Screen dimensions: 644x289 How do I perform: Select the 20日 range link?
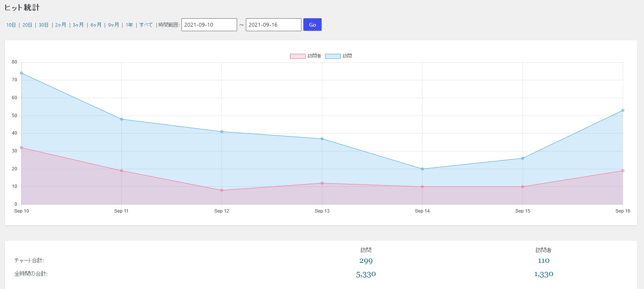pos(27,25)
